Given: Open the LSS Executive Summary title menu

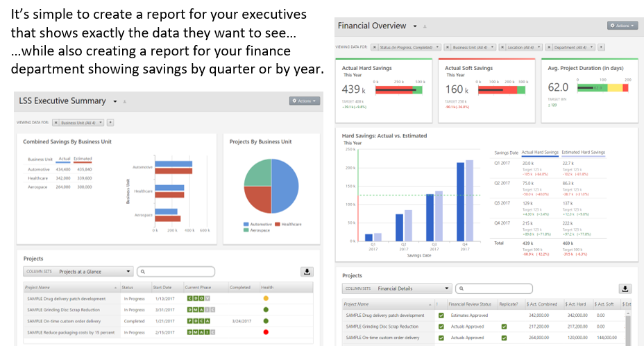Looking at the screenshot, I should [x=115, y=101].
